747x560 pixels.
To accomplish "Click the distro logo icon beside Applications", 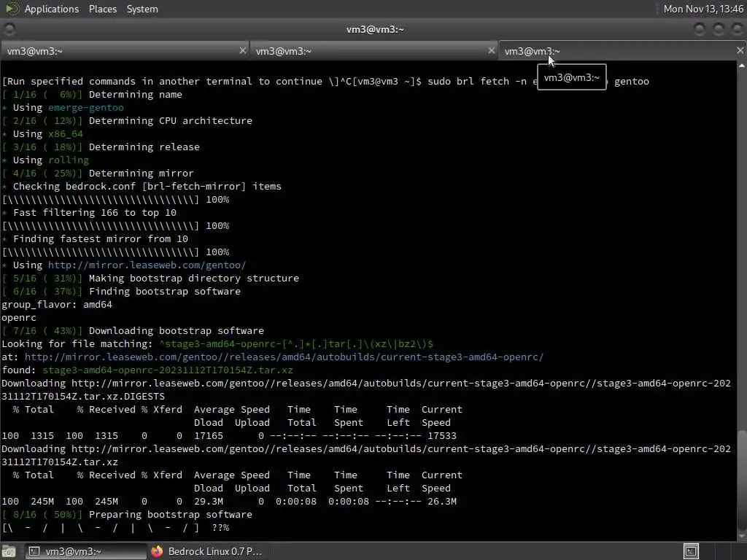I will 12,9.
